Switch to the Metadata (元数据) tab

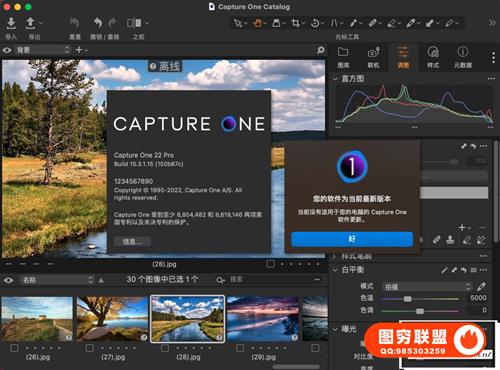tap(463, 57)
